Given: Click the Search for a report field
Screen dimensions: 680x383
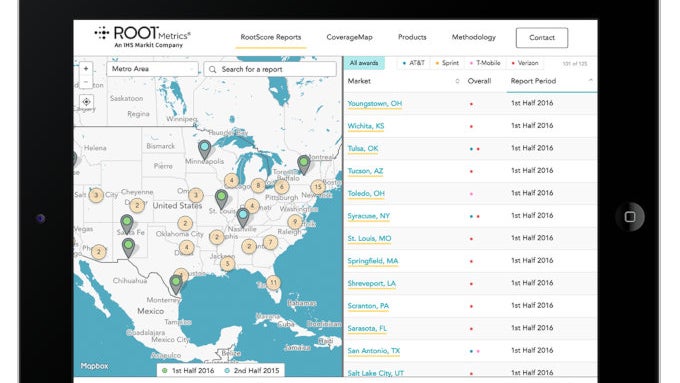Looking at the screenshot, I should click(270, 69).
